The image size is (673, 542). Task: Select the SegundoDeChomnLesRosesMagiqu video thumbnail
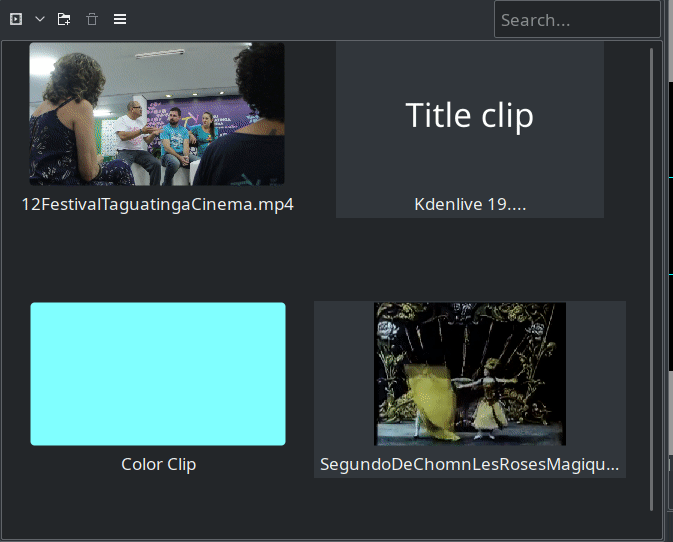point(470,374)
